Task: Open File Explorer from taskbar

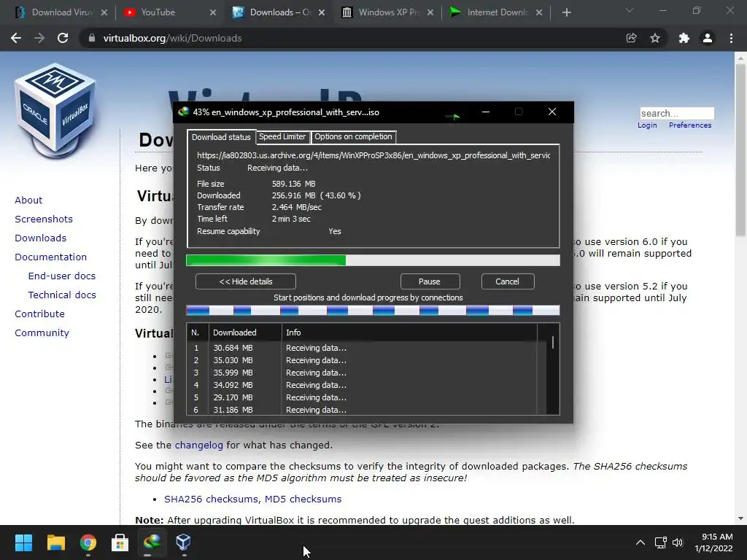Action: (55, 542)
